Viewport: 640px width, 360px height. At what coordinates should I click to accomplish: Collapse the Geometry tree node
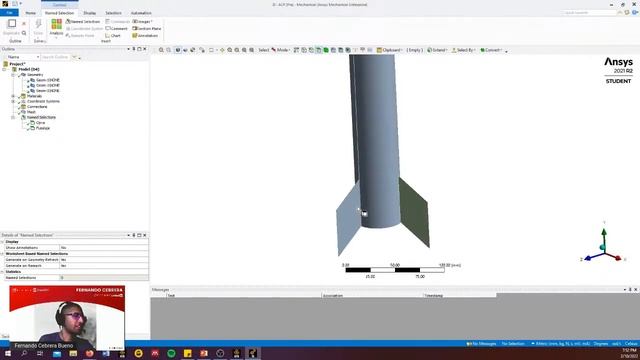[x=13, y=75]
